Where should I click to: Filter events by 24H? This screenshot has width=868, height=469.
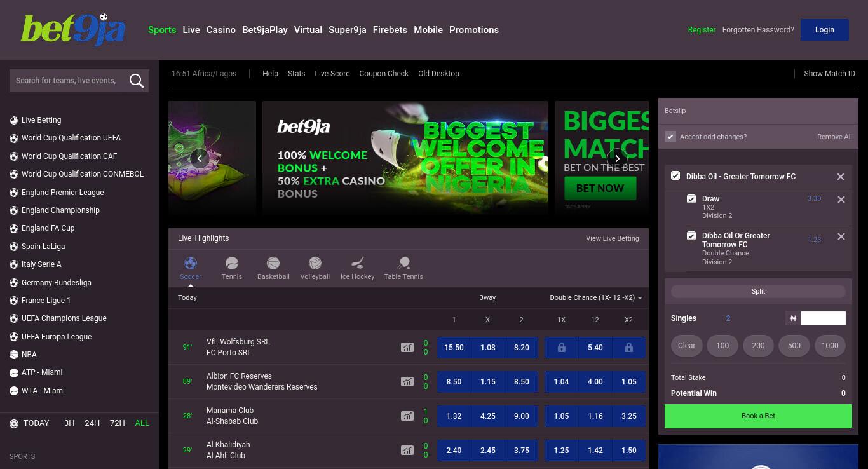[x=92, y=423]
